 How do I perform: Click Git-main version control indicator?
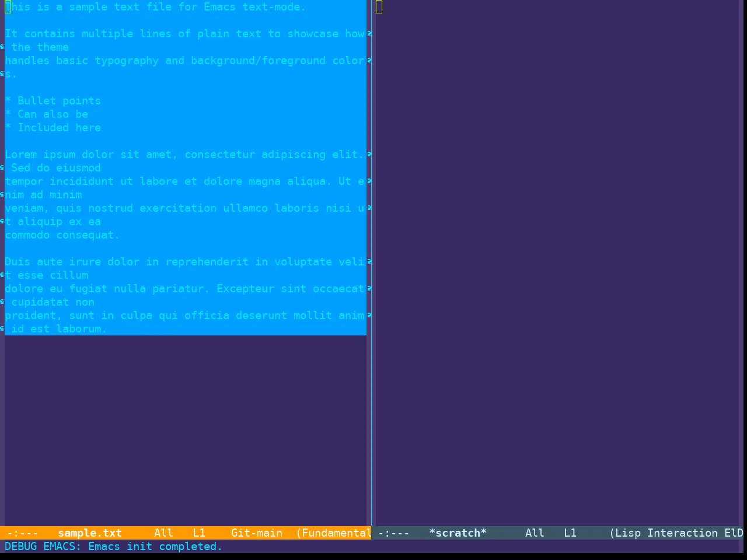coord(257,533)
